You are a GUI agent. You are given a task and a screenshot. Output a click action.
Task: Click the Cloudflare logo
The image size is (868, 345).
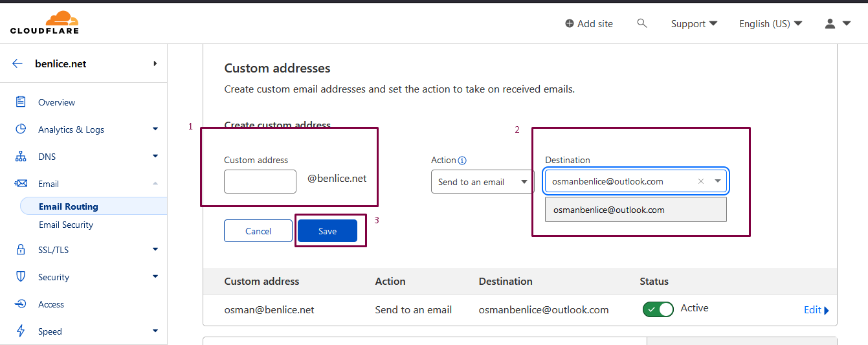[x=45, y=22]
